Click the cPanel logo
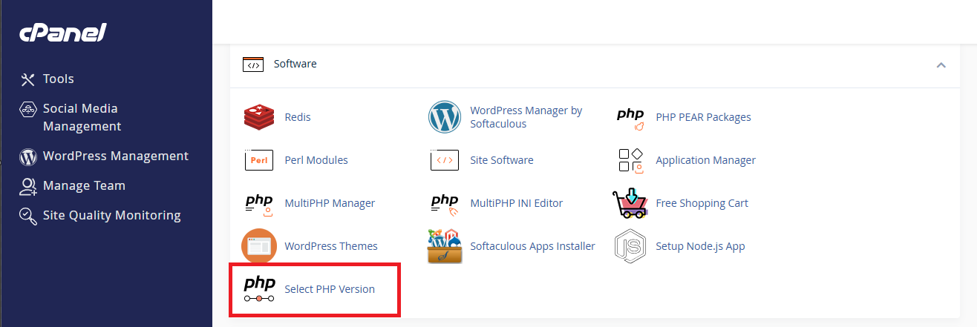 click(63, 33)
